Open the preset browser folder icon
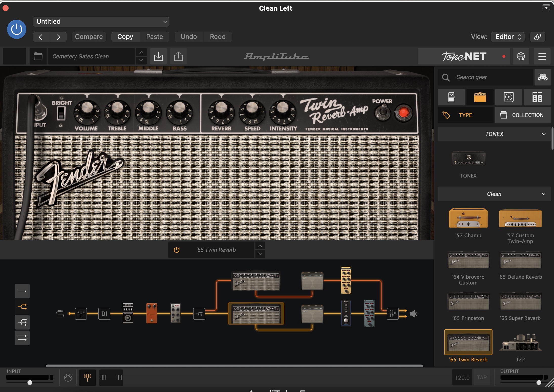 tap(38, 56)
